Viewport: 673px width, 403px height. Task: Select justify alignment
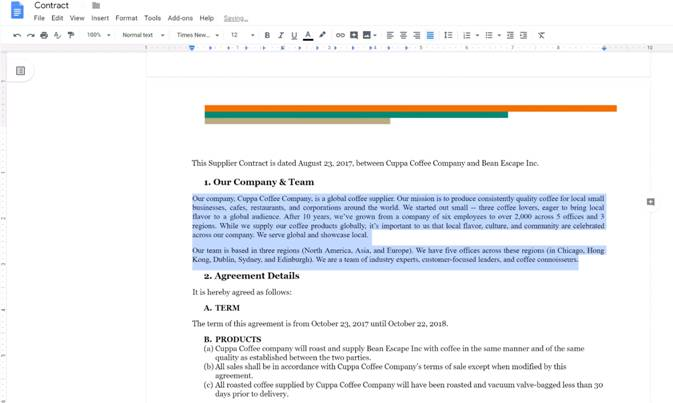[x=430, y=35]
